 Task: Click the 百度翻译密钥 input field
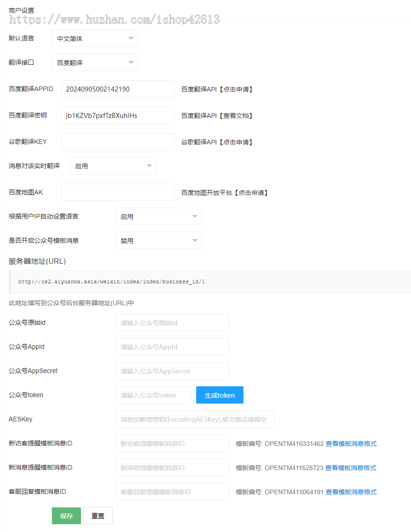coord(118,115)
